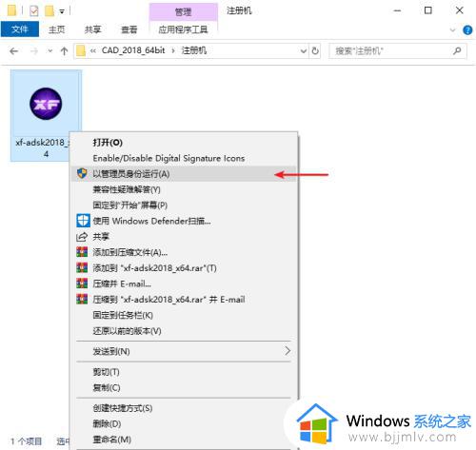The width and height of the screenshot is (476, 450).
Task: Go back with the left arrow button
Action: (x=13, y=51)
